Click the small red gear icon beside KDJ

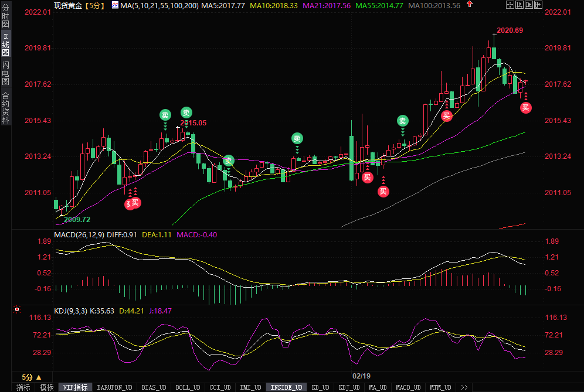16,309
